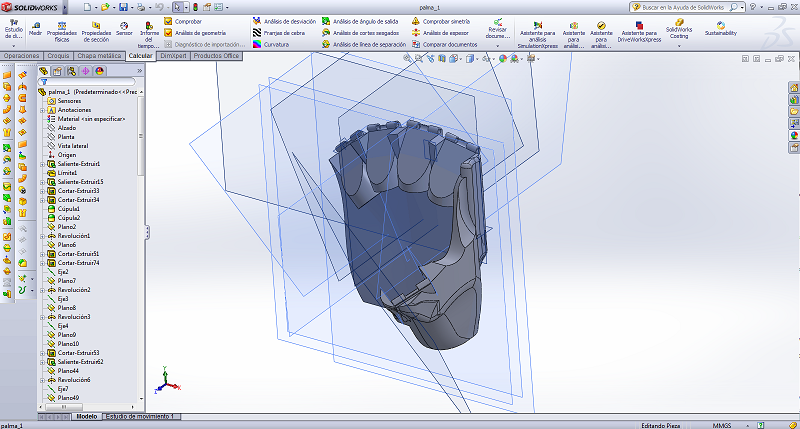Viewport: 800px width, 429px height.
Task: Open the Sustainability tool
Action: tap(720, 29)
